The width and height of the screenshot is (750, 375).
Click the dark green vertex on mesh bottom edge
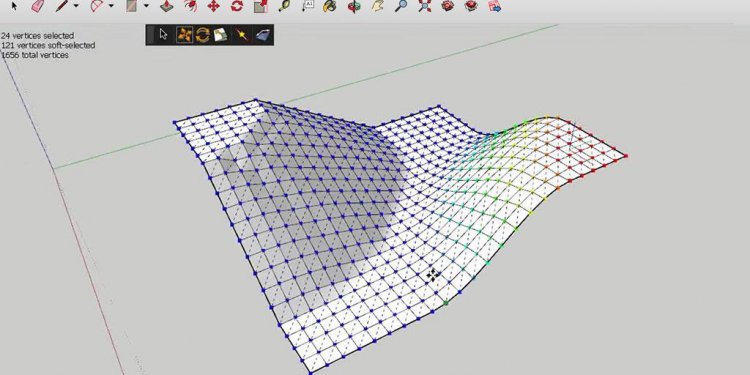446,303
